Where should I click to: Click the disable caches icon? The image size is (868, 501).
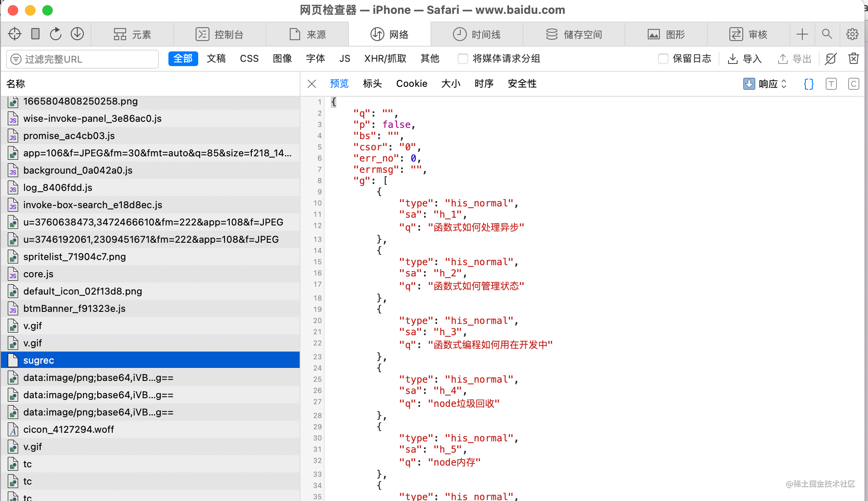coord(831,59)
